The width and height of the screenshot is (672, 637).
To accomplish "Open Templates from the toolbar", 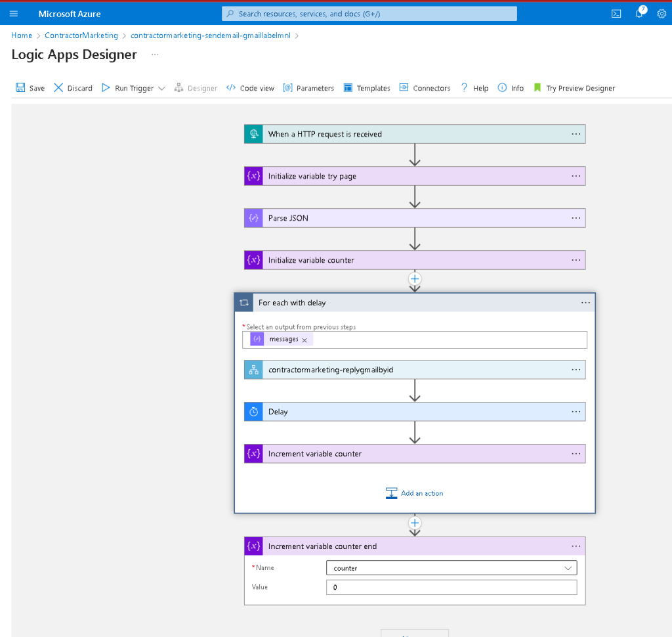I will tap(367, 88).
